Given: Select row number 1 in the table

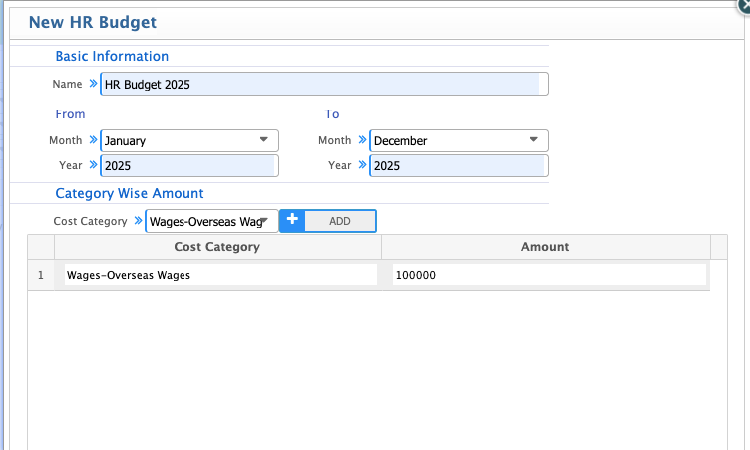Looking at the screenshot, I should click(41, 275).
